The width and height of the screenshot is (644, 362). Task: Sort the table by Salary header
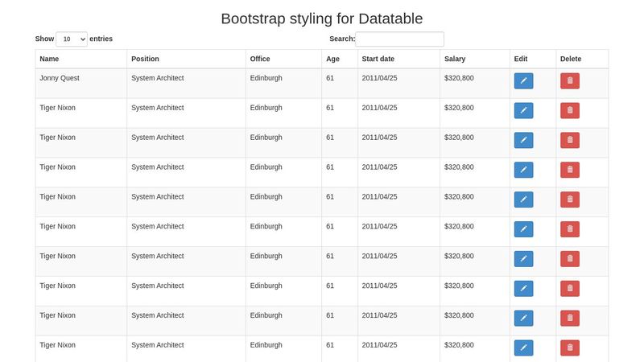pos(455,59)
